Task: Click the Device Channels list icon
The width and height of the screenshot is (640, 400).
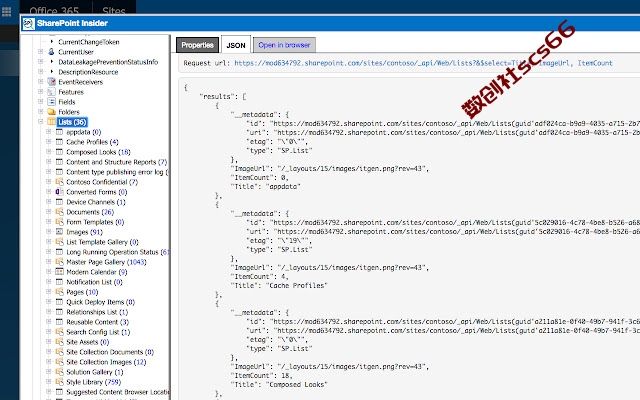Action: point(59,202)
